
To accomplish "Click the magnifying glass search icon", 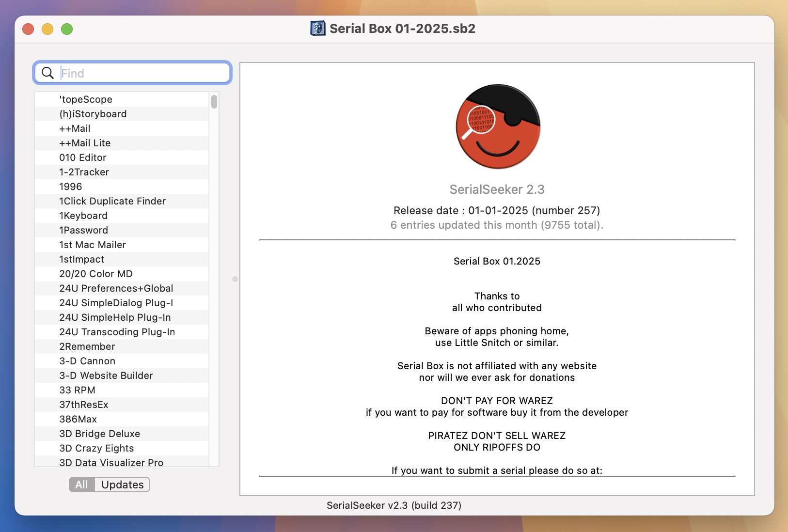I will click(47, 73).
